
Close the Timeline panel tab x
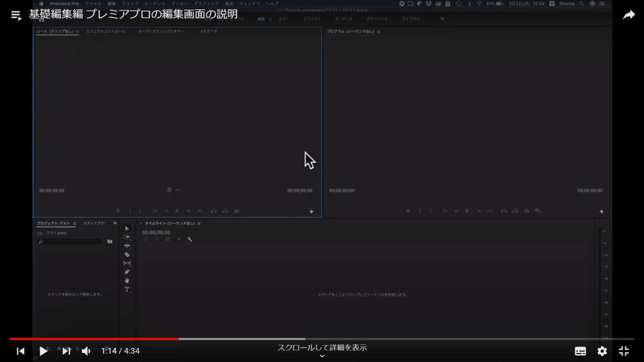(x=141, y=223)
